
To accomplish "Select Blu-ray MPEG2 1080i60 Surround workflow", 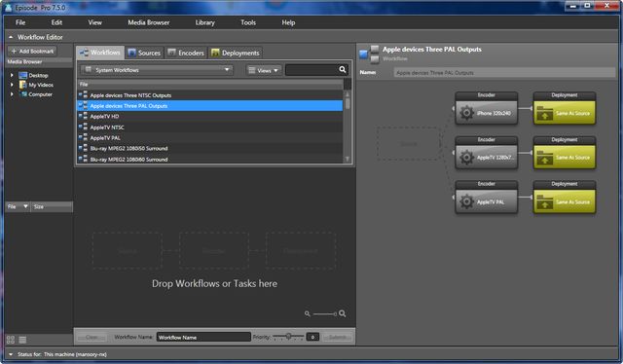I will [x=210, y=159].
